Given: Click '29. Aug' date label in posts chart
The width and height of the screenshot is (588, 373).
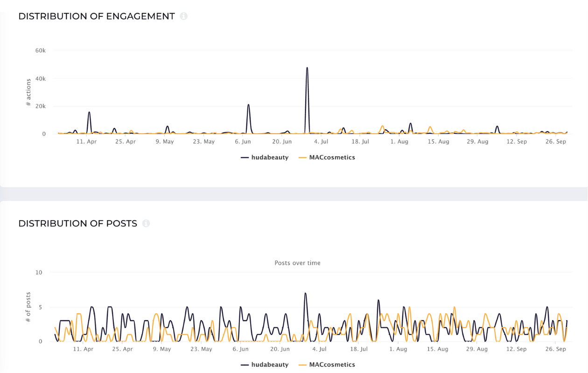Looking at the screenshot, I should [x=477, y=349].
